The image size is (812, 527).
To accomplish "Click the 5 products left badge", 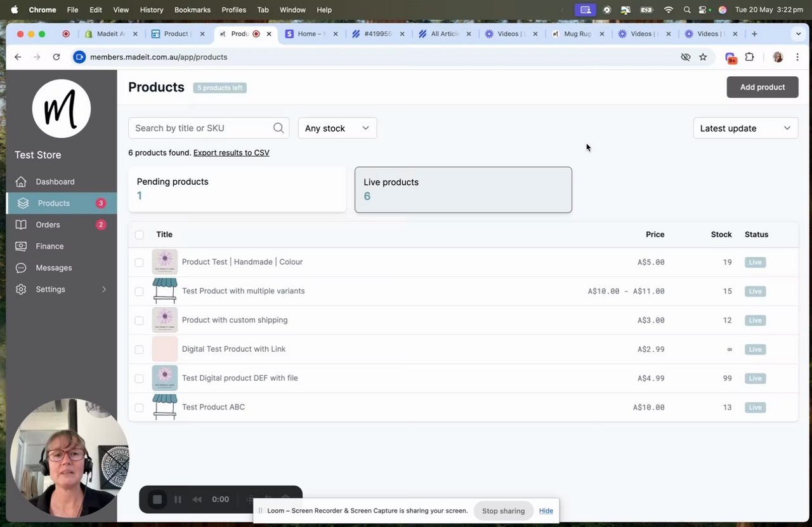I will coord(220,88).
